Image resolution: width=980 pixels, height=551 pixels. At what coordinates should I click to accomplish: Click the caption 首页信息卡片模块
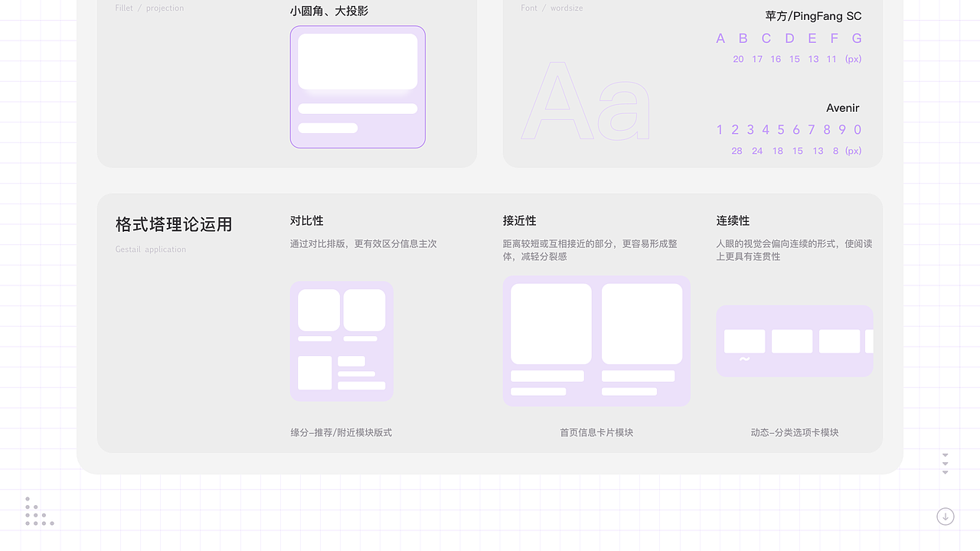coord(596,432)
